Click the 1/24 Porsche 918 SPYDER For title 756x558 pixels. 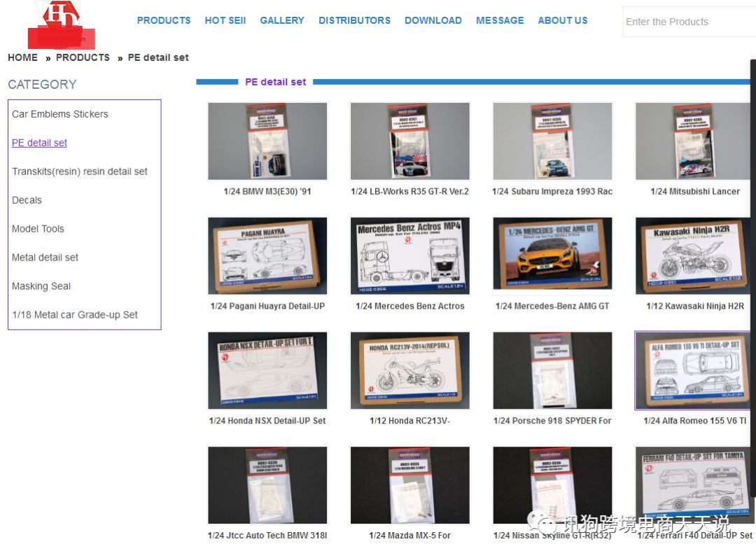[x=552, y=421]
